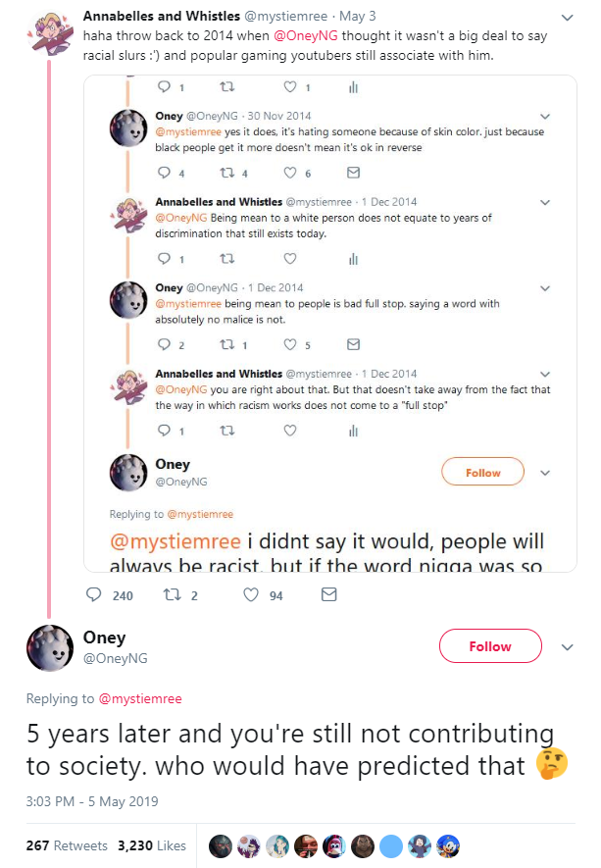The image size is (601, 868).
Task: Open chevron menu on Oney's 30 Nov tweet
Action: click(544, 117)
